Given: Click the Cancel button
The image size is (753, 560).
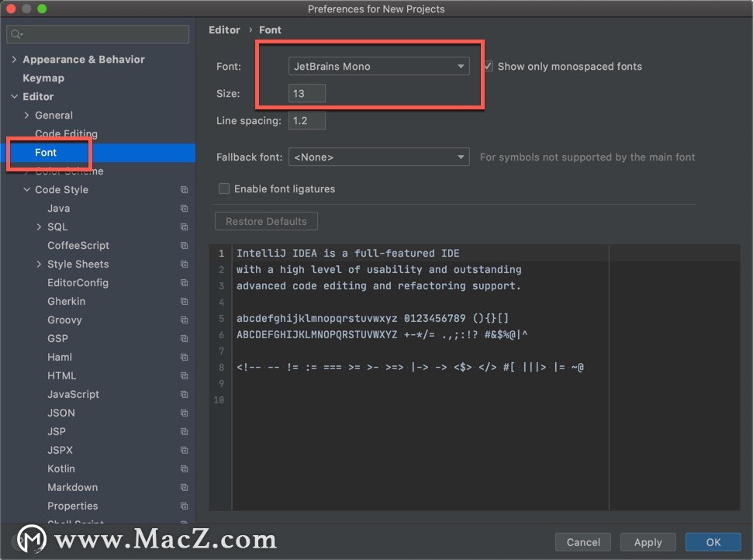Looking at the screenshot, I should 583,542.
